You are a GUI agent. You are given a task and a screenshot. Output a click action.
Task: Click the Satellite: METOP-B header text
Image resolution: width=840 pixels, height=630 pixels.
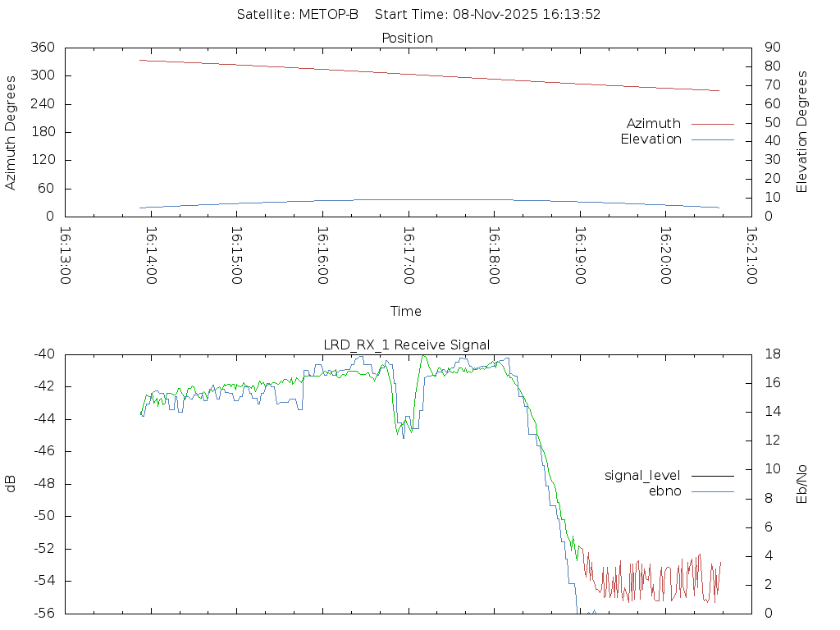coord(298,14)
